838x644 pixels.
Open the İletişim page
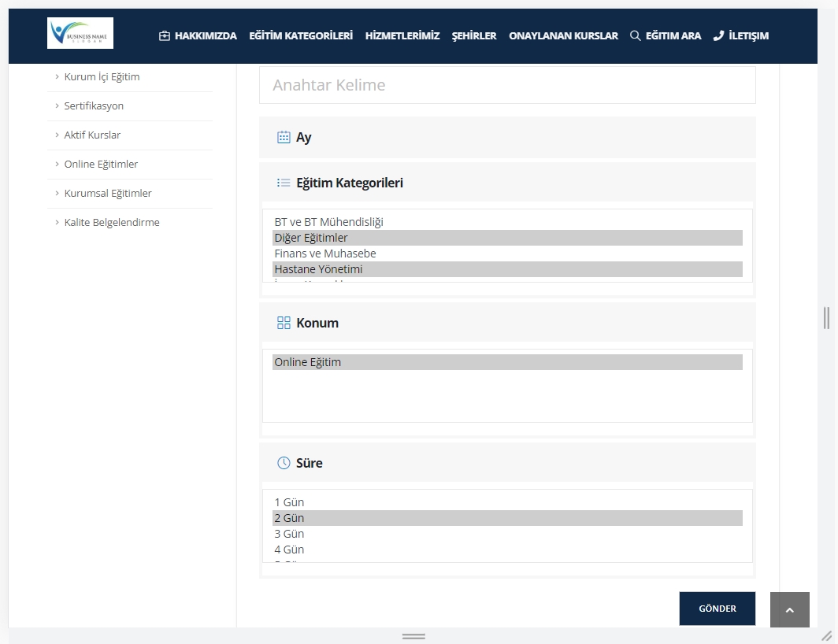click(749, 35)
